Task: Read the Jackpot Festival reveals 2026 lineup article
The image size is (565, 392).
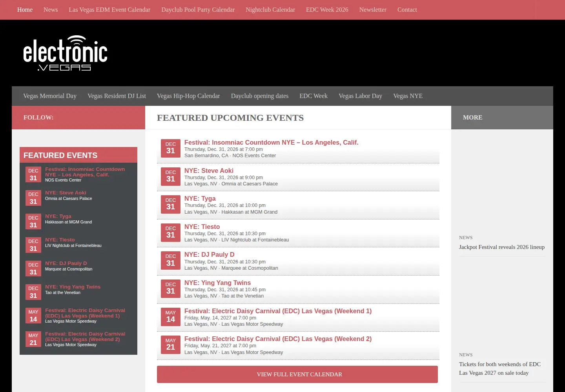Action: (502, 247)
